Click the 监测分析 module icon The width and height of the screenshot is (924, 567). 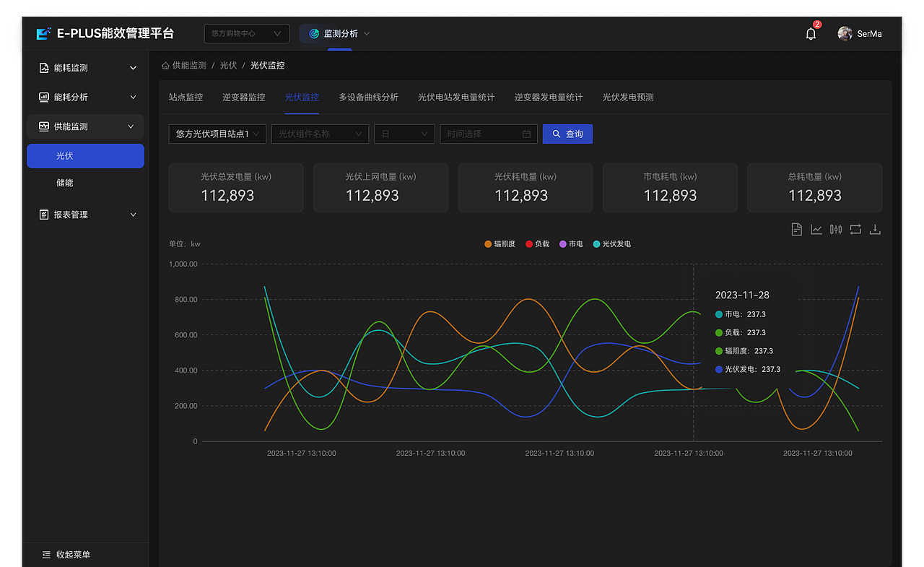point(314,33)
